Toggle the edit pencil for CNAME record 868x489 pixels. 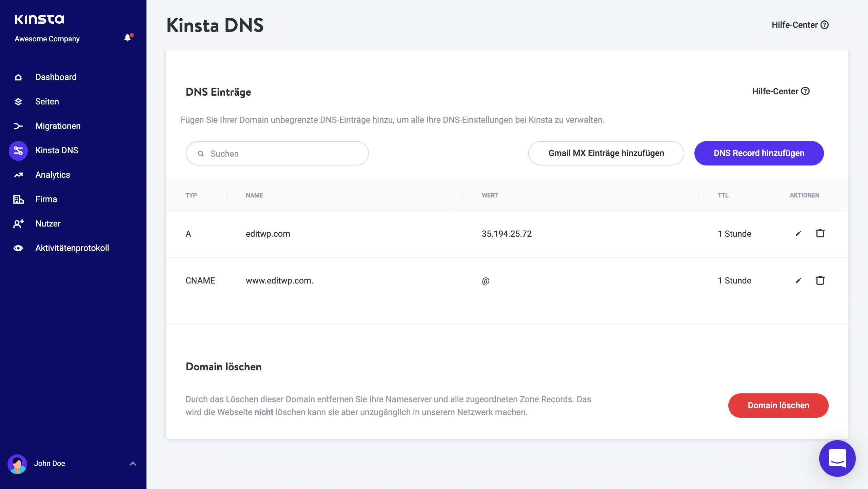tap(798, 280)
